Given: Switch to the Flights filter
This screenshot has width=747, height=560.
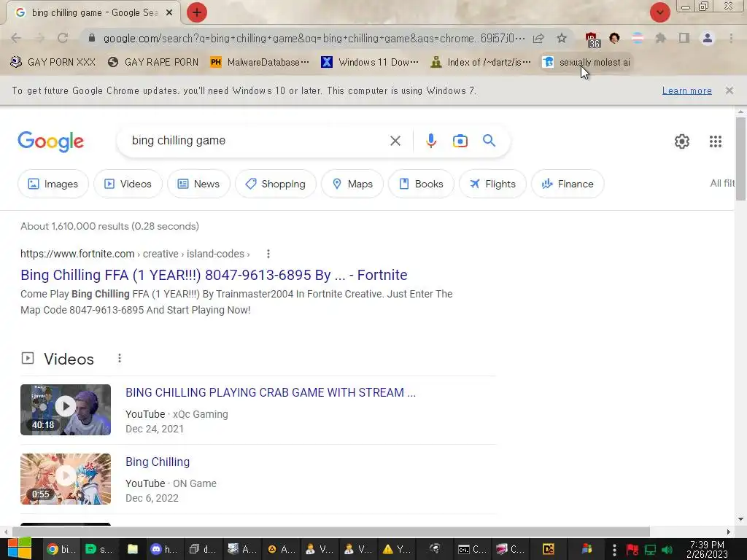Looking at the screenshot, I should [492, 184].
